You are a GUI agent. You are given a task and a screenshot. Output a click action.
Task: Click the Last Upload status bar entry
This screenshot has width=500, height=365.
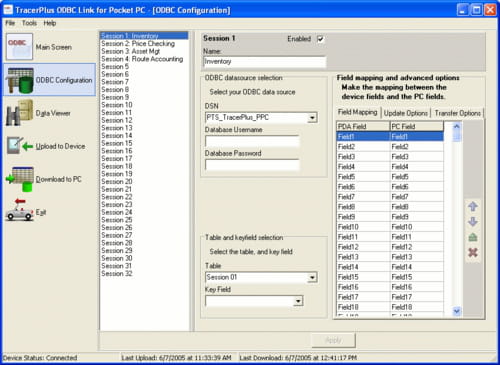(176, 358)
